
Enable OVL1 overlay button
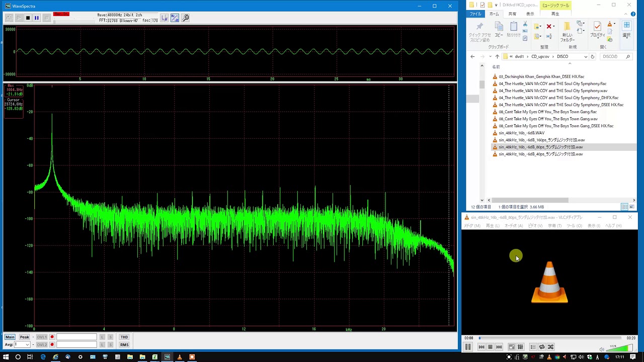[42, 337]
